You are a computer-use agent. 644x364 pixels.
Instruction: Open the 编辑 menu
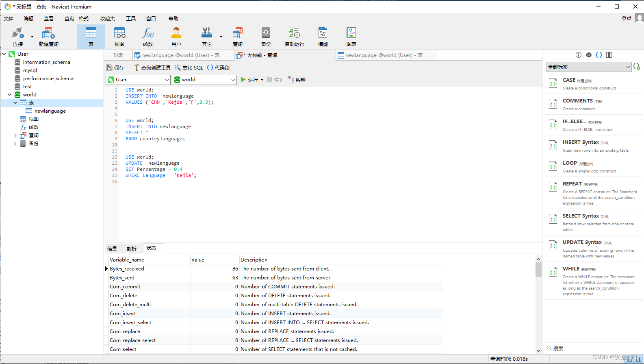click(x=28, y=19)
